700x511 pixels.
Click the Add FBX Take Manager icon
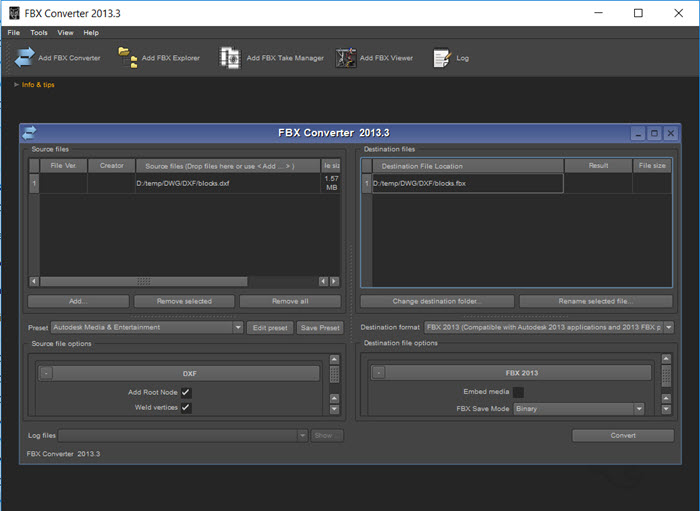(230, 58)
